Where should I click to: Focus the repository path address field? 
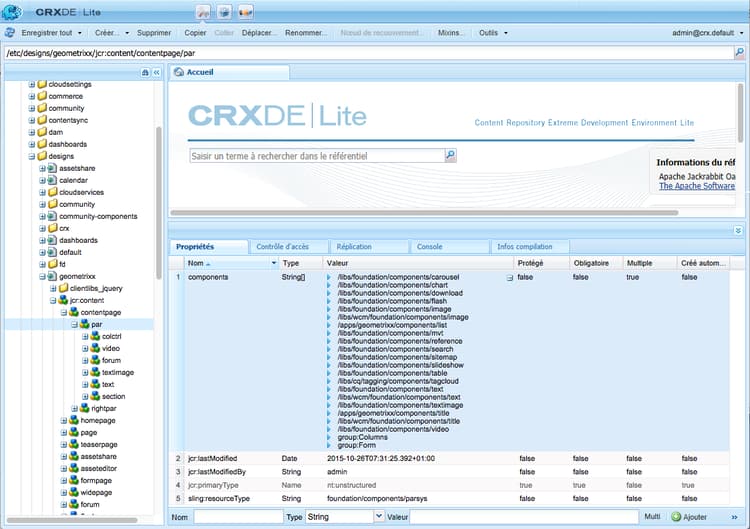367,53
